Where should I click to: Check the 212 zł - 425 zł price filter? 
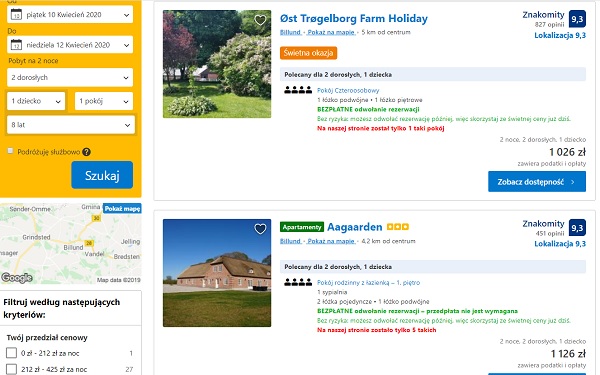pyautogui.click(x=11, y=369)
